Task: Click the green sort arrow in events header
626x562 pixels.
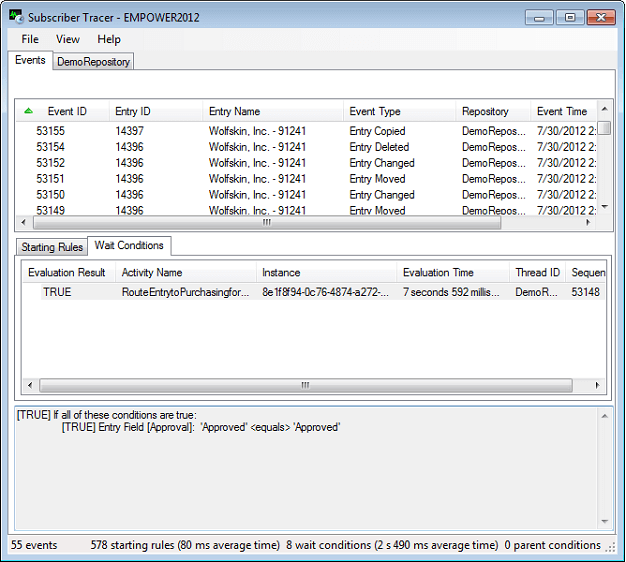Action: point(28,111)
